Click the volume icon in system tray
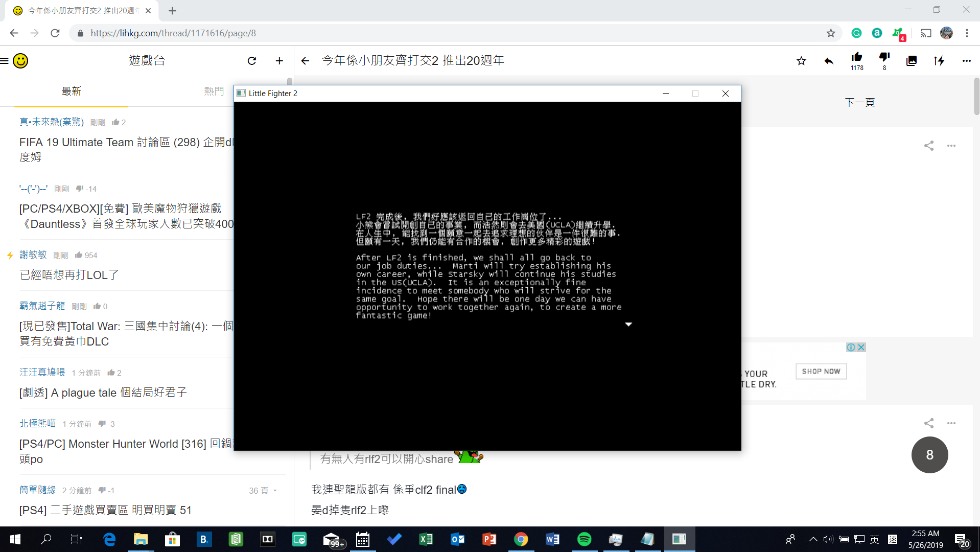 pos(828,539)
